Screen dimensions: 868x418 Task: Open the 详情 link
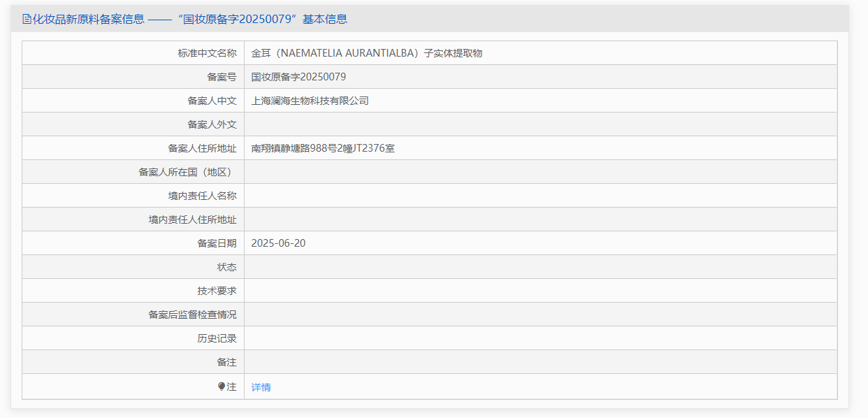pyautogui.click(x=261, y=387)
